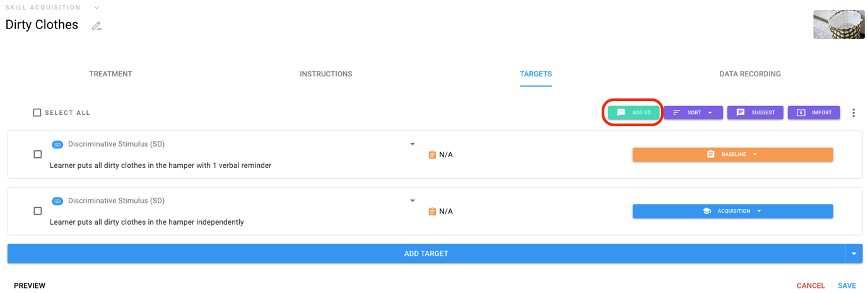Click the Suggest button with chat icon

[755, 112]
